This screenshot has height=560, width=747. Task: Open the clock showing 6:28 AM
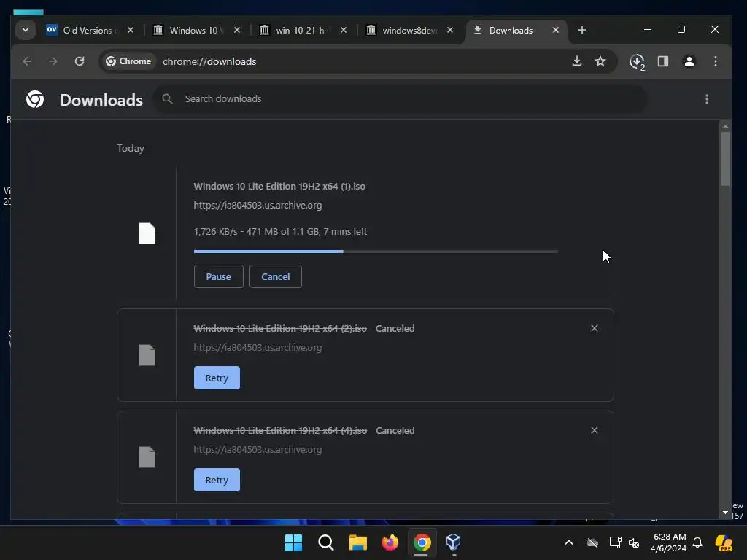668,542
